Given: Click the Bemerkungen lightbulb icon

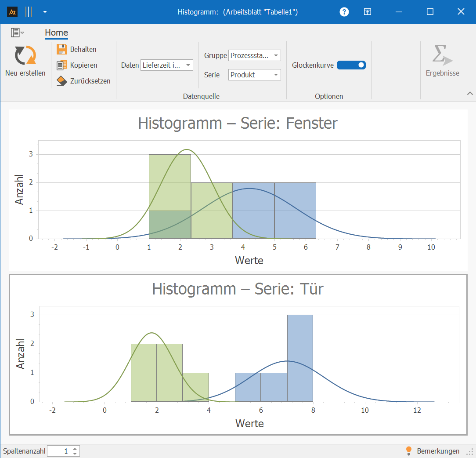Looking at the screenshot, I should (408, 451).
